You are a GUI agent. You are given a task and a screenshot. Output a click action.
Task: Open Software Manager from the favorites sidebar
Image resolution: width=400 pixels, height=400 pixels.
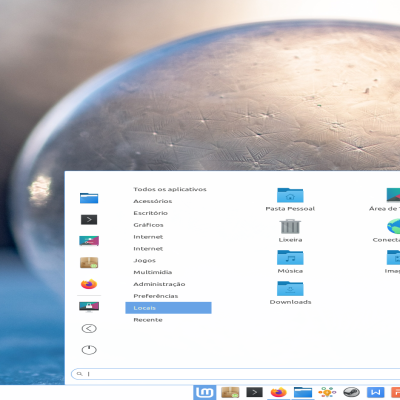coord(89,262)
